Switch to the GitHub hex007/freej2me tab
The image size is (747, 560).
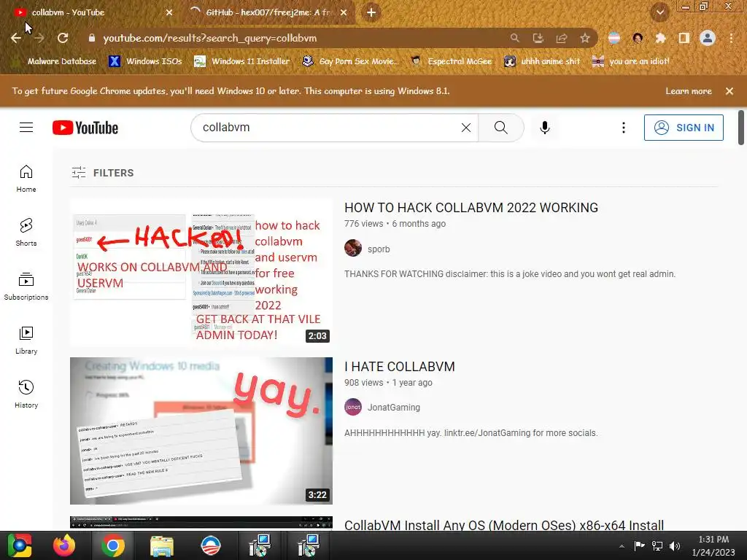click(268, 12)
